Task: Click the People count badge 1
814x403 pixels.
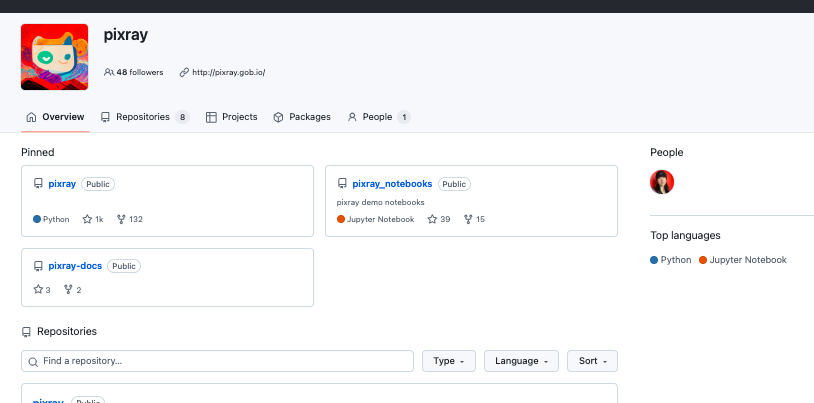Action: [x=404, y=117]
